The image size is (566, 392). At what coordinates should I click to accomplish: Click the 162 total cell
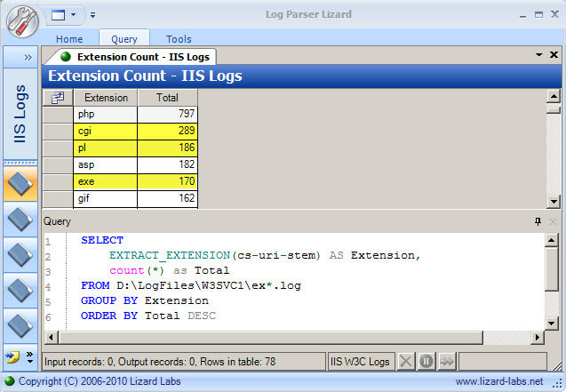tap(167, 198)
